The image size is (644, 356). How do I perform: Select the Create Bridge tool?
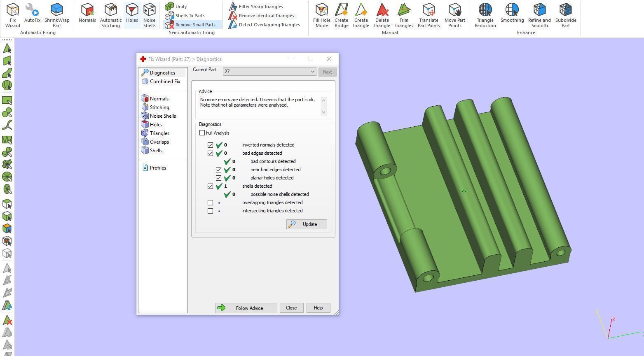tap(341, 15)
